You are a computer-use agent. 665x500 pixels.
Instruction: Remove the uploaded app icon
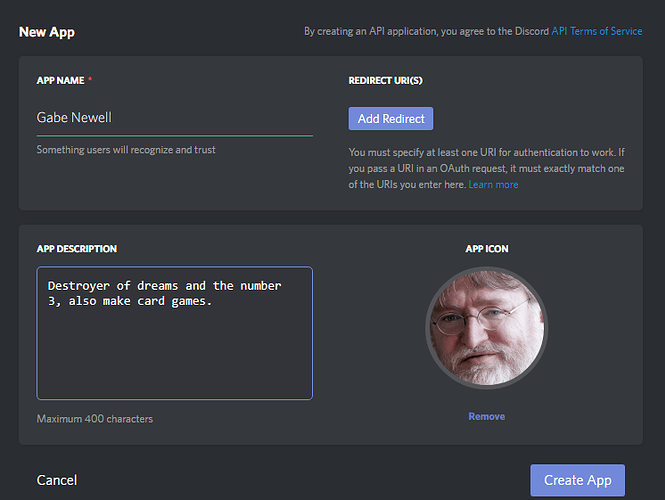(486, 416)
